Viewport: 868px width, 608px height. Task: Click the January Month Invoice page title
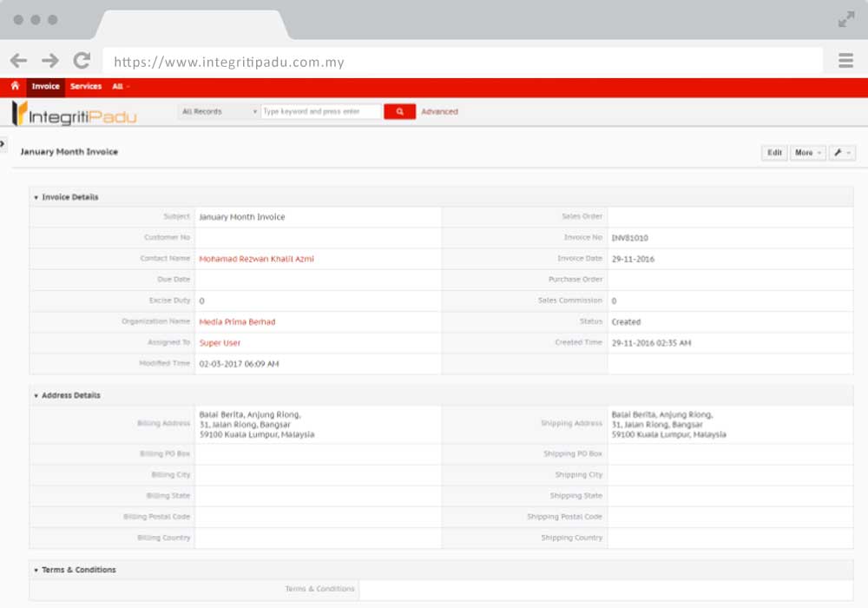pos(69,152)
